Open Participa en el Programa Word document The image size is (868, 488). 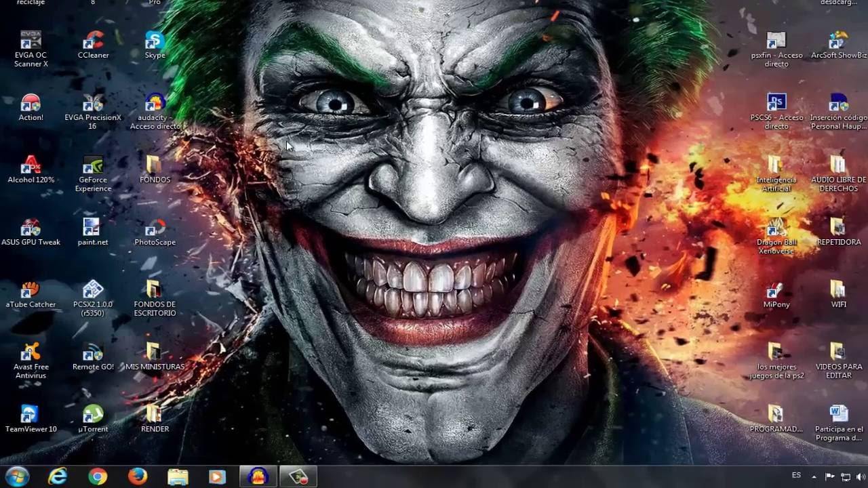tap(839, 423)
